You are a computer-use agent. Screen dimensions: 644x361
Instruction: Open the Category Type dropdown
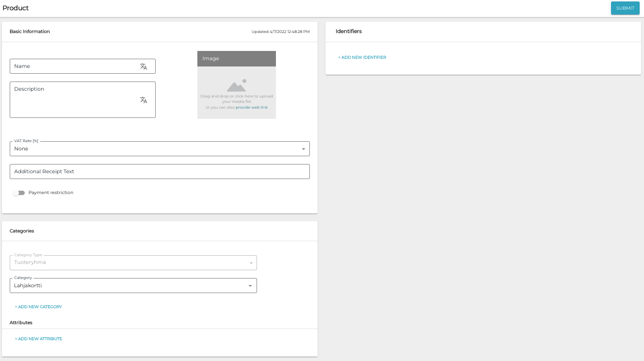(133, 263)
